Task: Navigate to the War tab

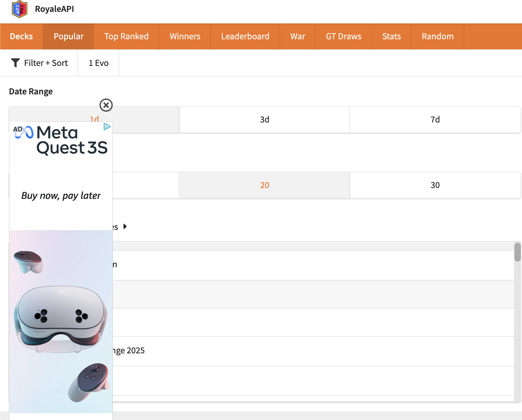Action: tap(297, 36)
